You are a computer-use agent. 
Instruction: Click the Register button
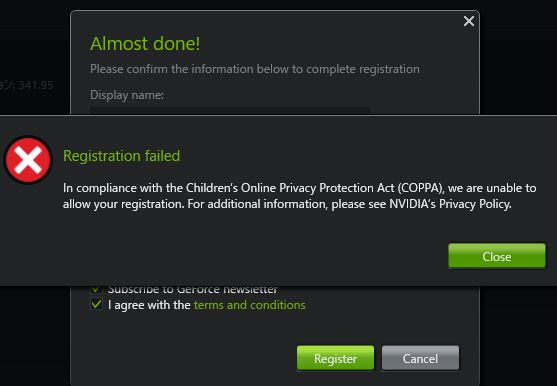pyautogui.click(x=335, y=358)
